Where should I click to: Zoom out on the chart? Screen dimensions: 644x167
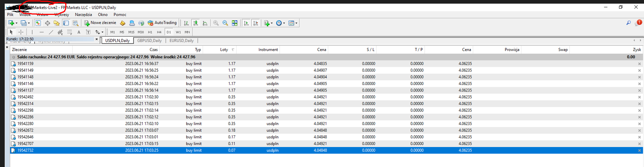pos(225,23)
